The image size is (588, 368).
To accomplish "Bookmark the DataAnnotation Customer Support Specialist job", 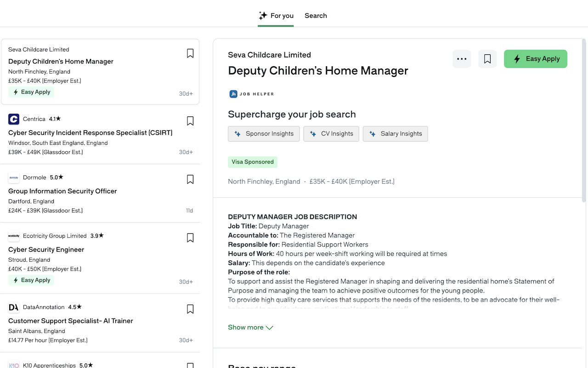I will tap(190, 309).
